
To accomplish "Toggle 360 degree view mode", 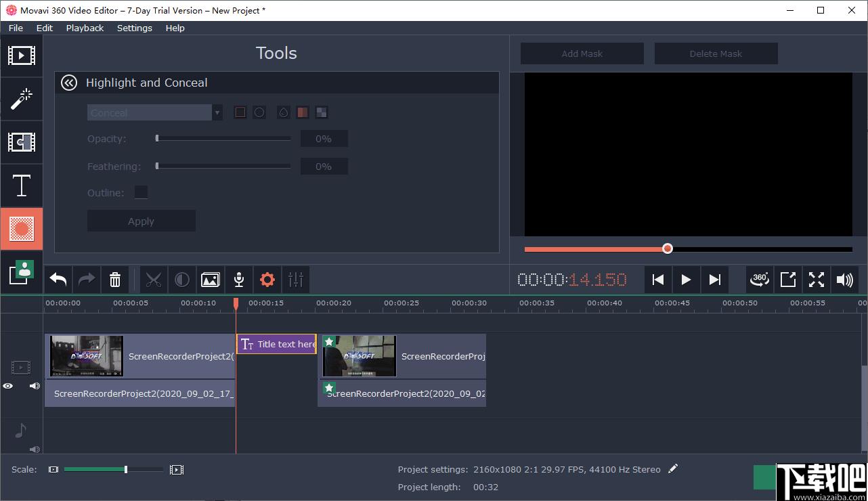I will pos(760,280).
